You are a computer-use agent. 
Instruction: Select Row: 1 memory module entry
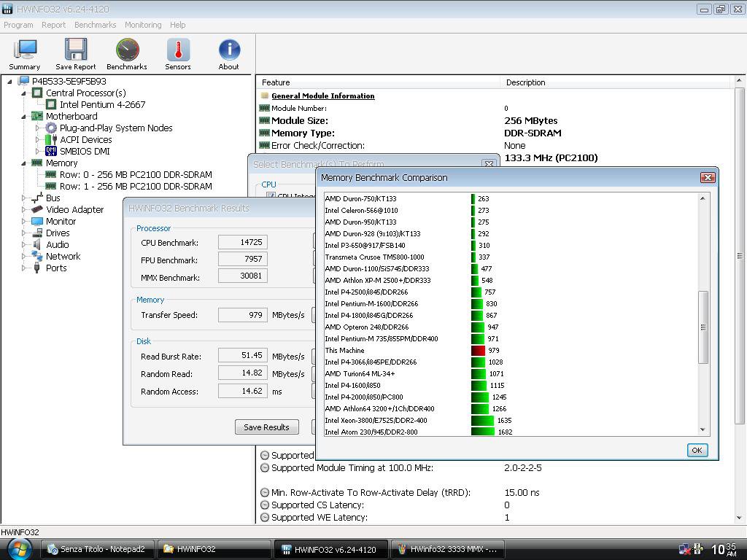(x=136, y=186)
